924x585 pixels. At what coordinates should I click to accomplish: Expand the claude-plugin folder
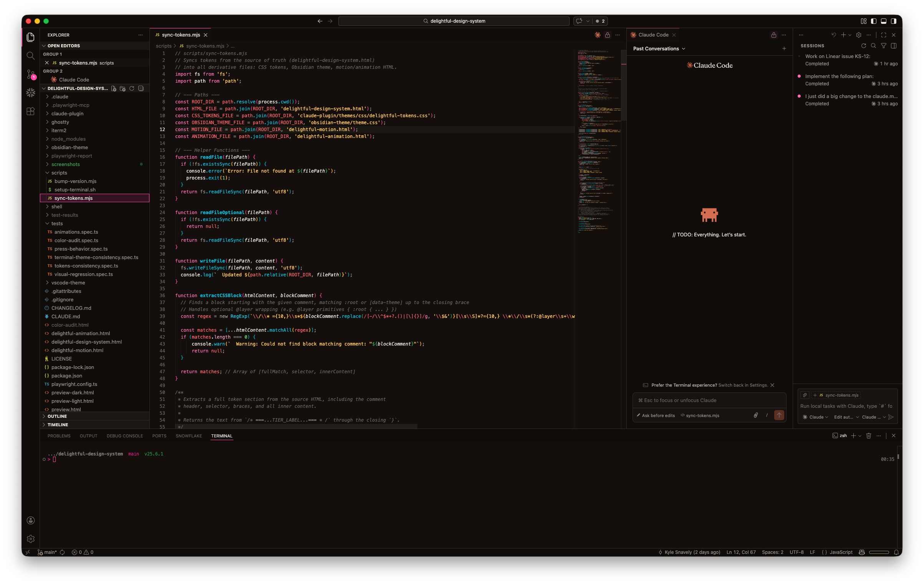point(67,113)
